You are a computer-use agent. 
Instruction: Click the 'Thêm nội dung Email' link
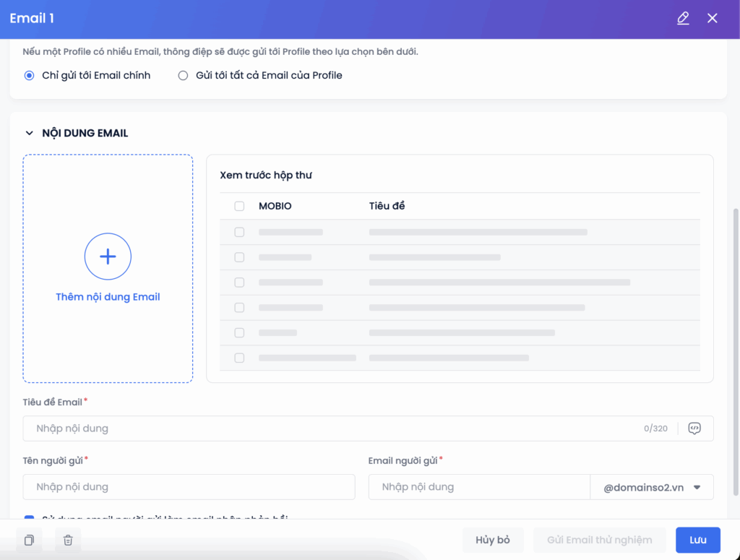tap(108, 297)
